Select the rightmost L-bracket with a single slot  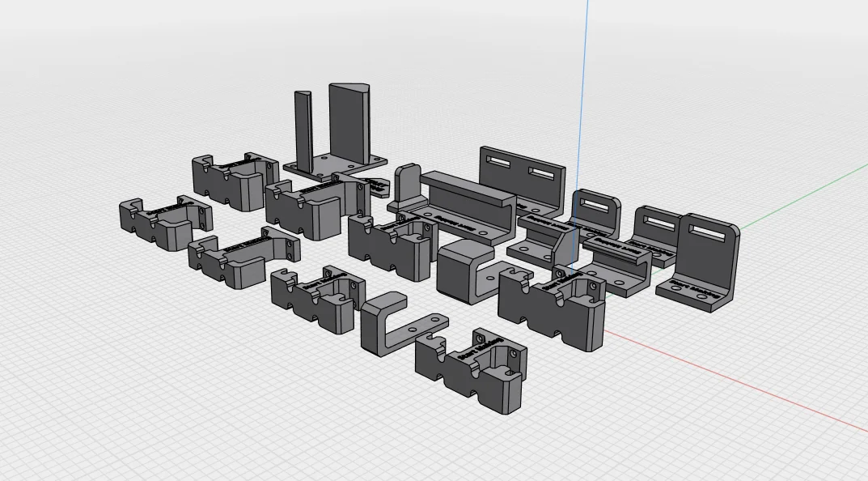click(x=700, y=263)
